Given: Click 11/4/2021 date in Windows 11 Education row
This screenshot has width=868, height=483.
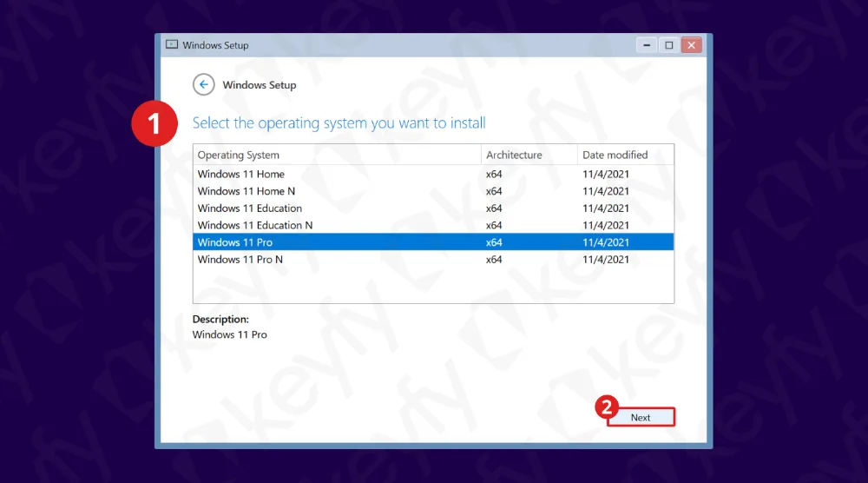Looking at the screenshot, I should (606, 208).
